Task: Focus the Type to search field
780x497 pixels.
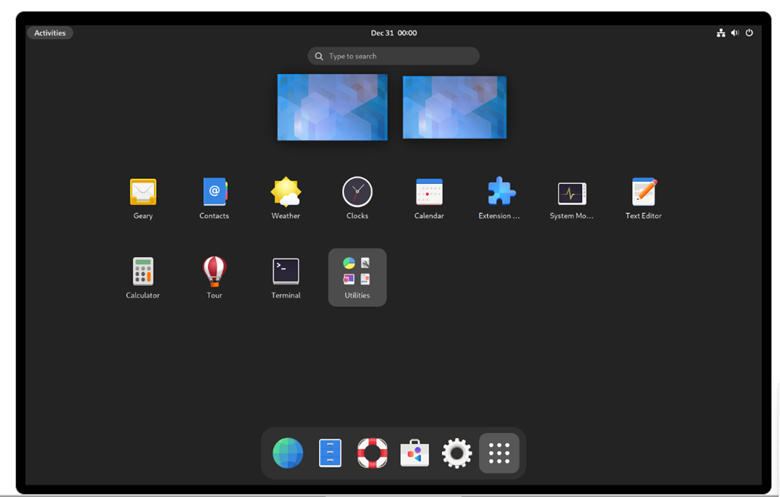Action: click(393, 56)
